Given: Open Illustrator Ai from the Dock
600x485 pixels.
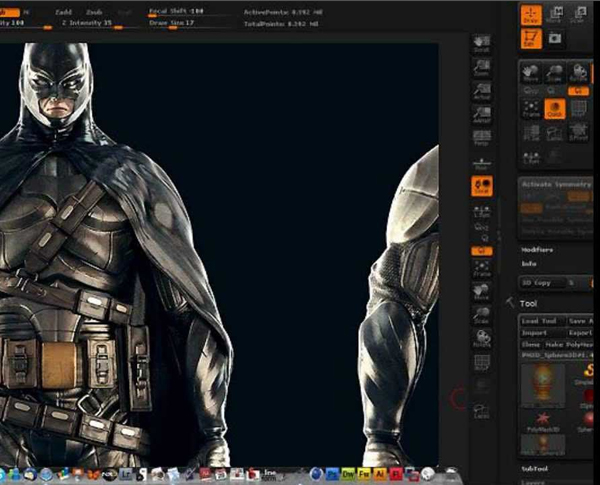Looking at the screenshot, I should pos(380,475).
